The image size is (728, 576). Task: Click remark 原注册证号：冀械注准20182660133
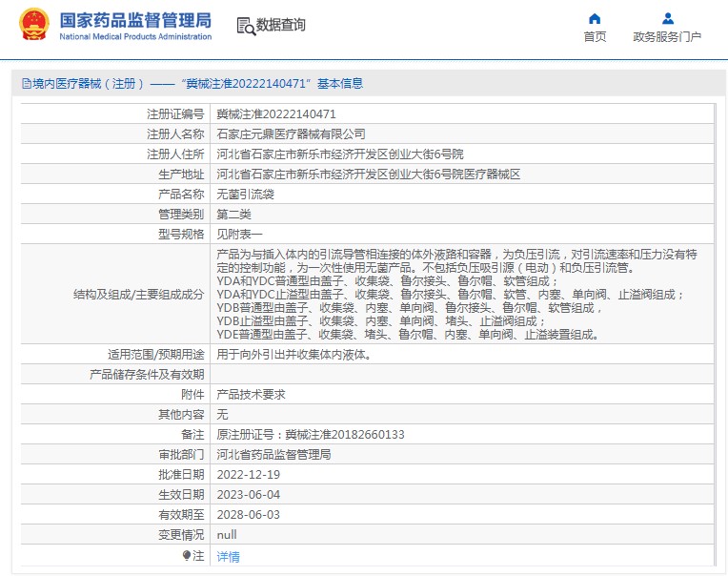point(311,434)
